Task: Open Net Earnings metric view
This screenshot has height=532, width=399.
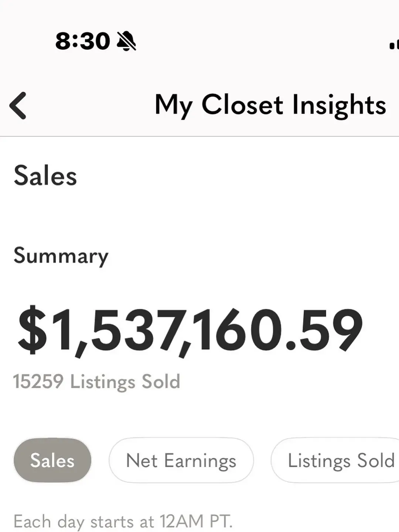Action: pyautogui.click(x=181, y=460)
